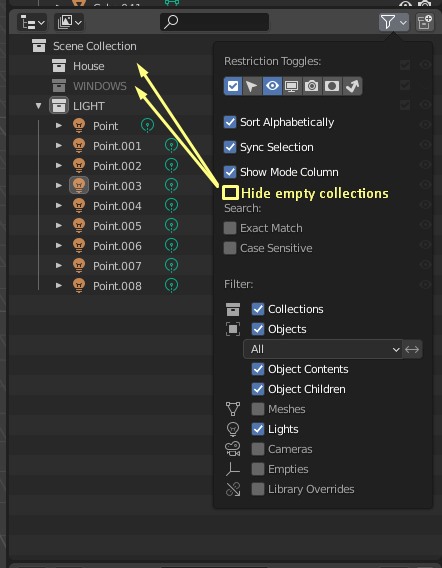Click the green light data icon beside Point.006
Image resolution: width=442 pixels, height=568 pixels.
point(171,246)
